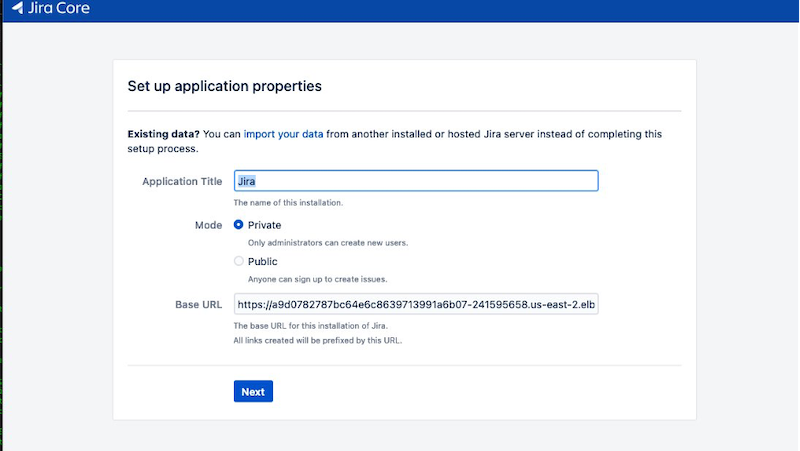The image size is (800, 451).
Task: Select the Private mode radio button
Action: [238, 224]
